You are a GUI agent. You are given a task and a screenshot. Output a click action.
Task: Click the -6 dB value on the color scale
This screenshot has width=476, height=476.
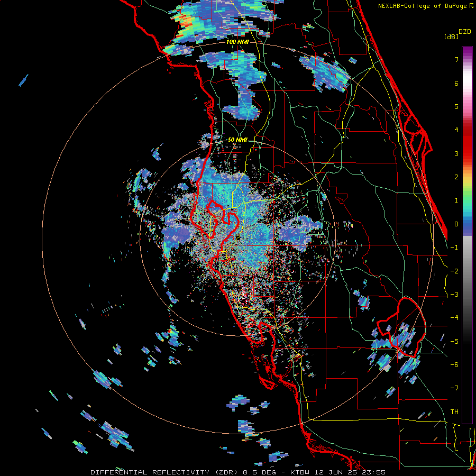[x=454, y=365]
